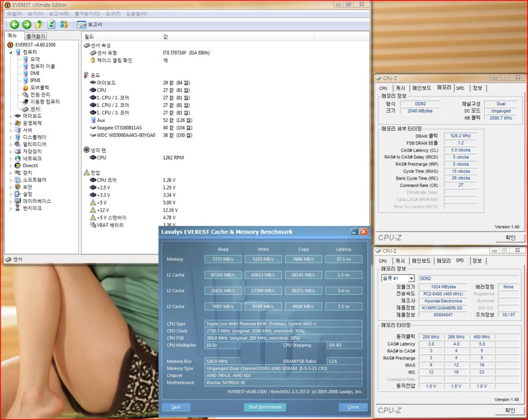The image size is (528, 420).
Task: Click the Memory Latency 57.5 ns field
Action: (x=343, y=259)
